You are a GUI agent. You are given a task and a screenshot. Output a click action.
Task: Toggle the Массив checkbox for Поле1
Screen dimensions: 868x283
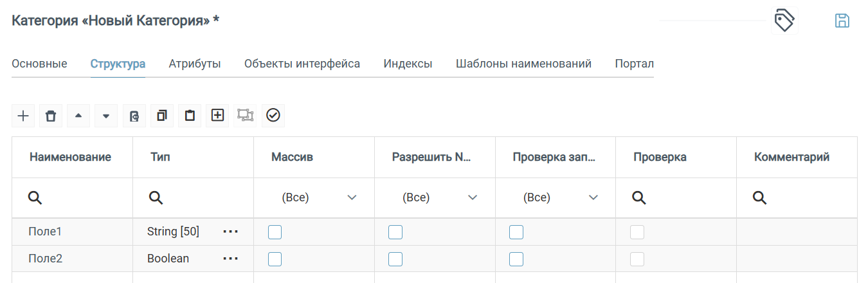pyautogui.click(x=275, y=232)
